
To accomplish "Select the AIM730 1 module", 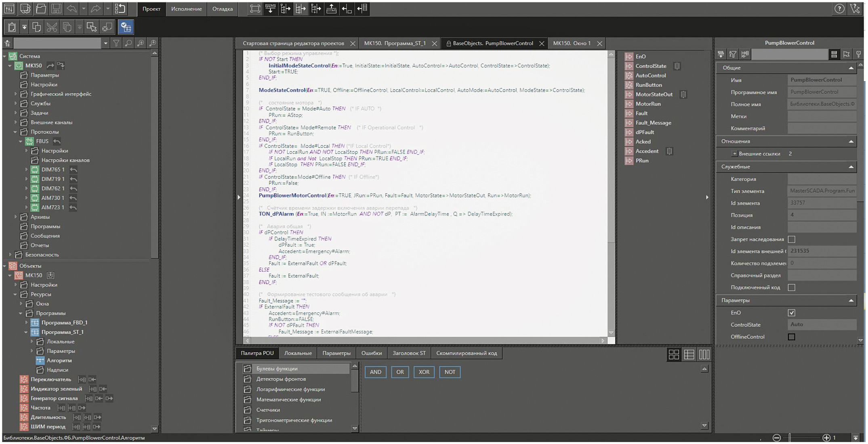I will 53,198.
